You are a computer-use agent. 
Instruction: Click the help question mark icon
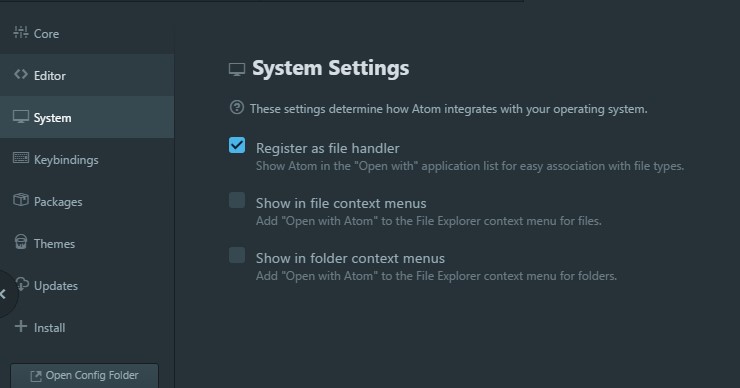[237, 108]
